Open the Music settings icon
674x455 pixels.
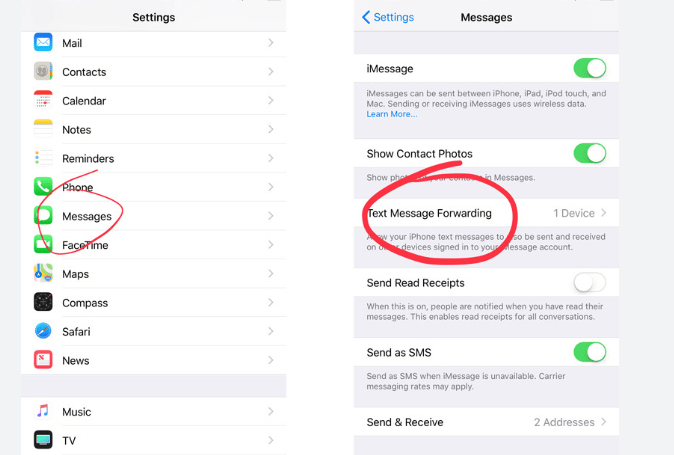(43, 412)
